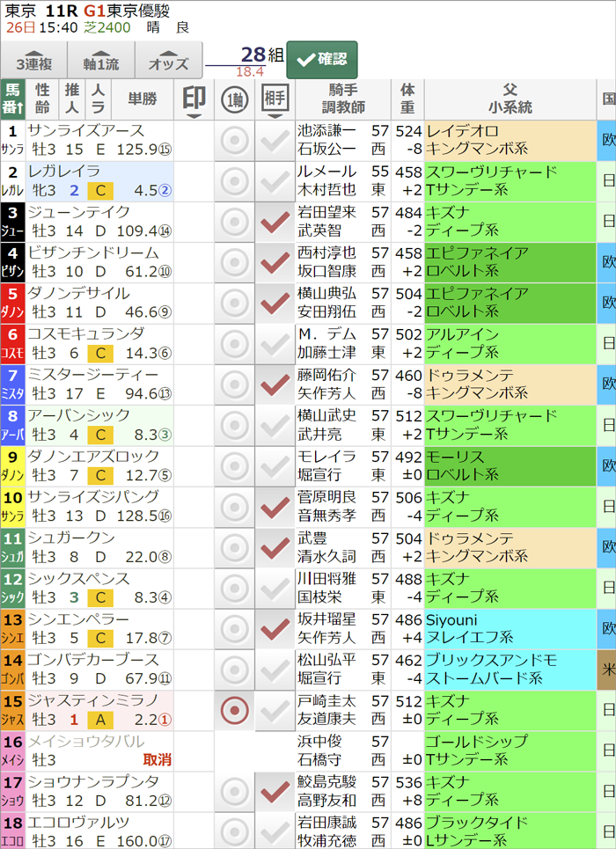
Task: Click jockey name 武豊
Action: pyautogui.click(x=312, y=538)
